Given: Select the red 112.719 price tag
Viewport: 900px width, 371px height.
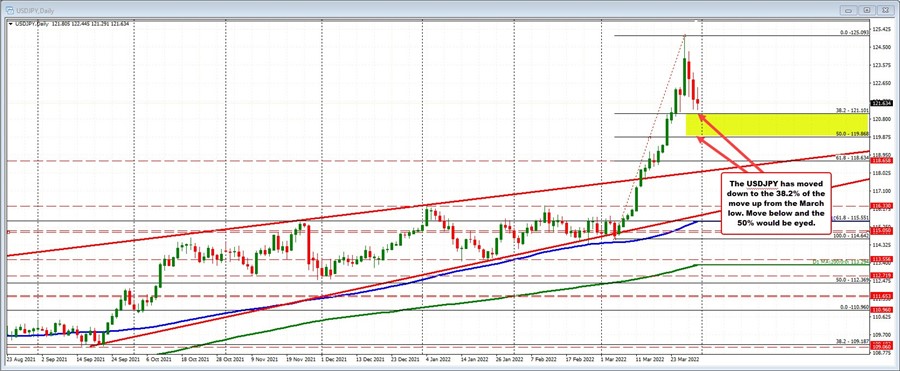Looking at the screenshot, I should 881,275.
